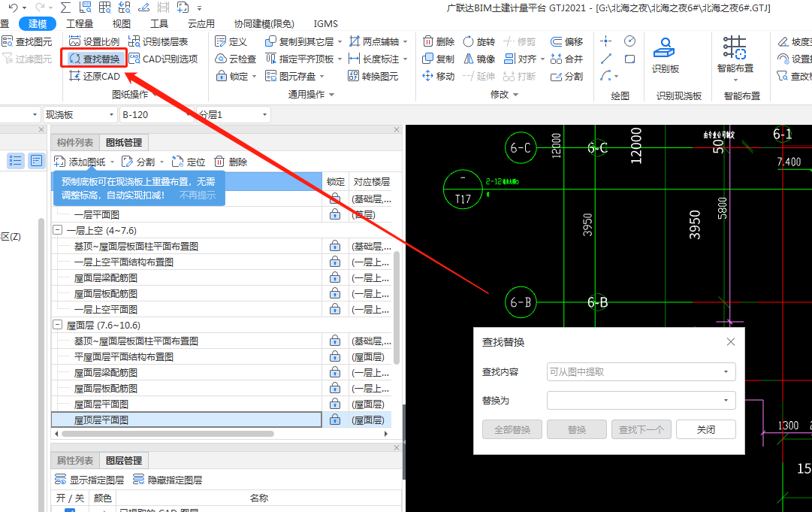Select the 复制 tool in the modify group
This screenshot has width=812, height=512.
click(439, 59)
